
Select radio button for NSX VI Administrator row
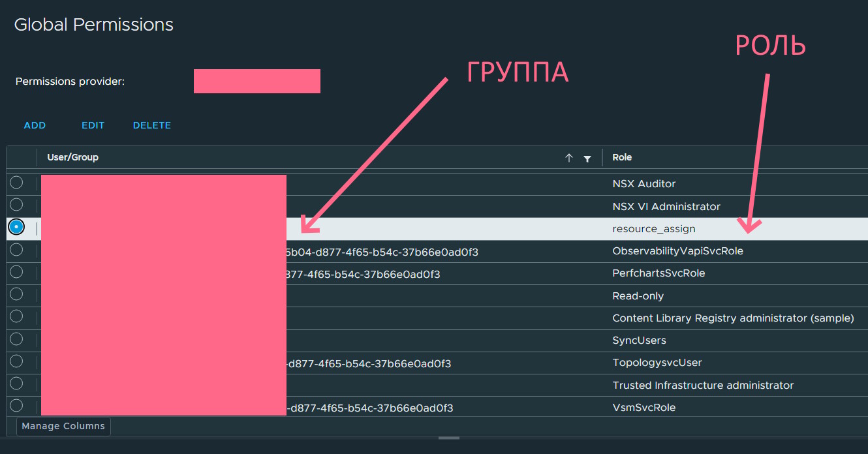(x=16, y=205)
